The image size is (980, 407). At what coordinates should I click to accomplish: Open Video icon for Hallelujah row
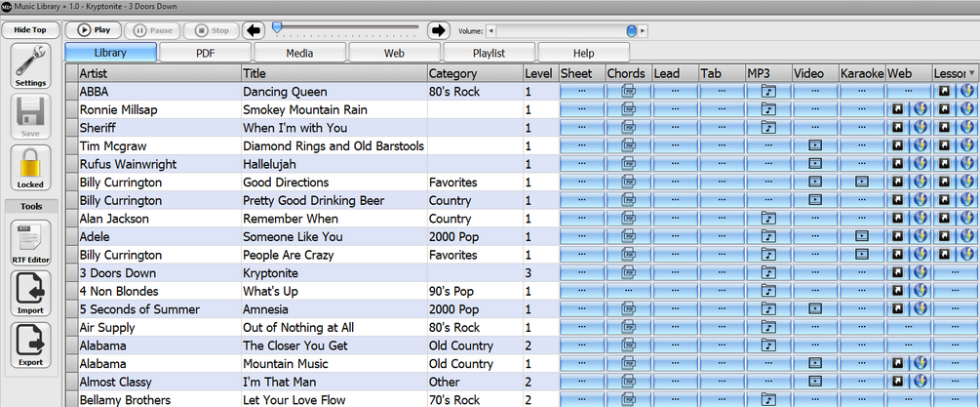click(815, 164)
